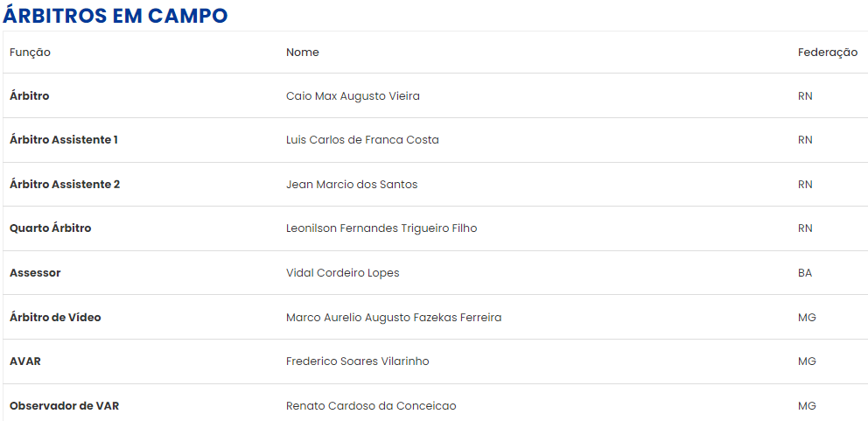Select the Assessor row label

(35, 273)
